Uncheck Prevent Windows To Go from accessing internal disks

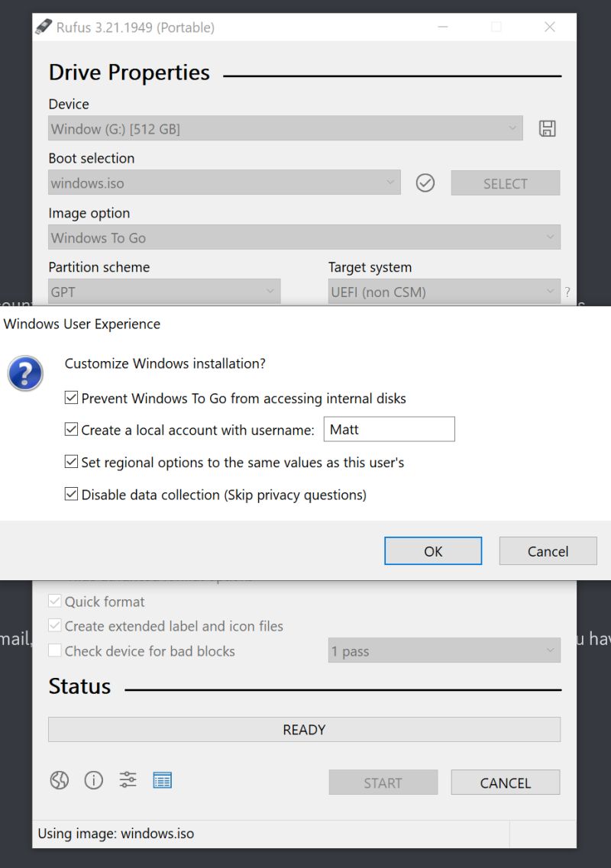71,397
